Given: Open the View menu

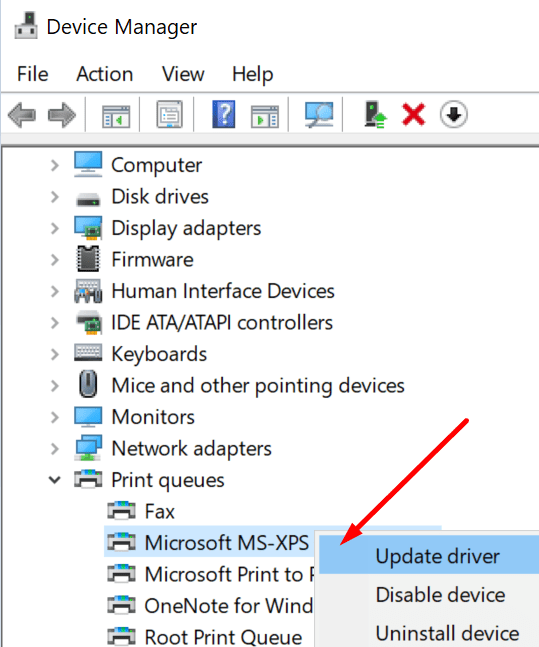Looking at the screenshot, I should point(183,74).
